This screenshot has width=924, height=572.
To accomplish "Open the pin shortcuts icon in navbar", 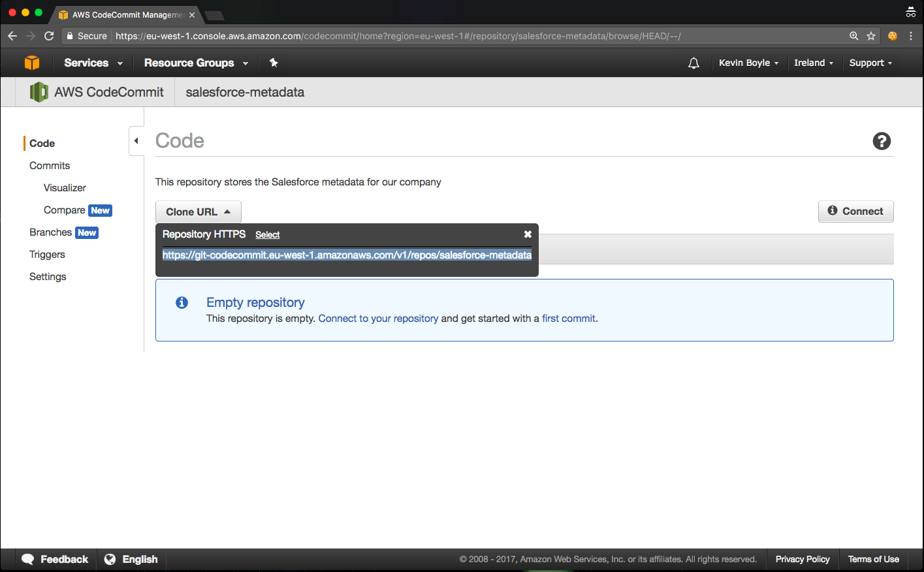I will pyautogui.click(x=274, y=63).
